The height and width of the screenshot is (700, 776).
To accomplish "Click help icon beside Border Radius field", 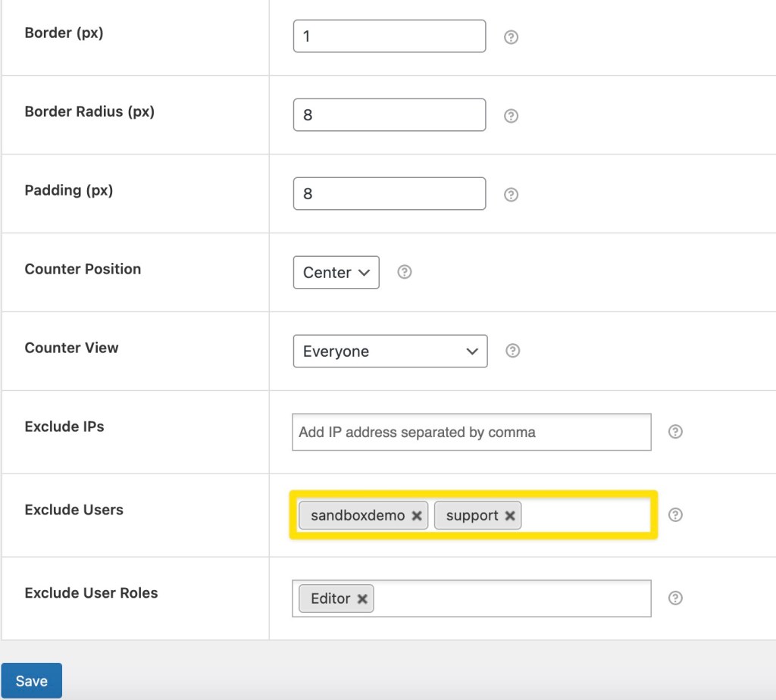I will coord(511,116).
